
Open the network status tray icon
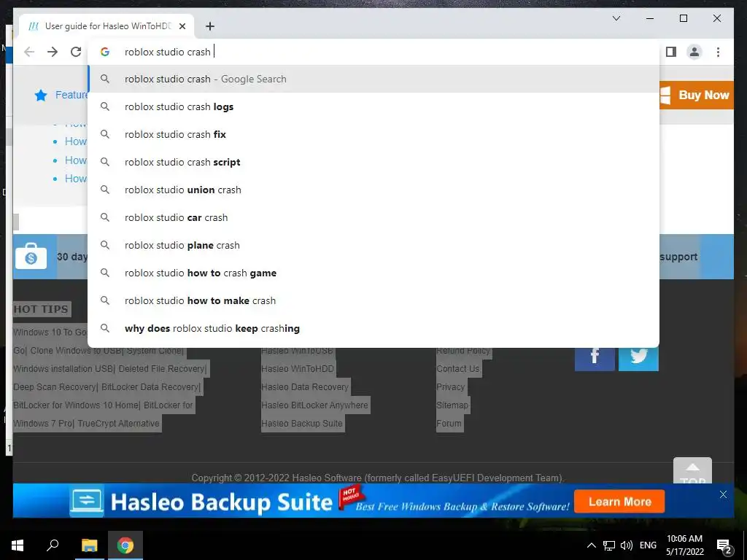pyautogui.click(x=609, y=545)
